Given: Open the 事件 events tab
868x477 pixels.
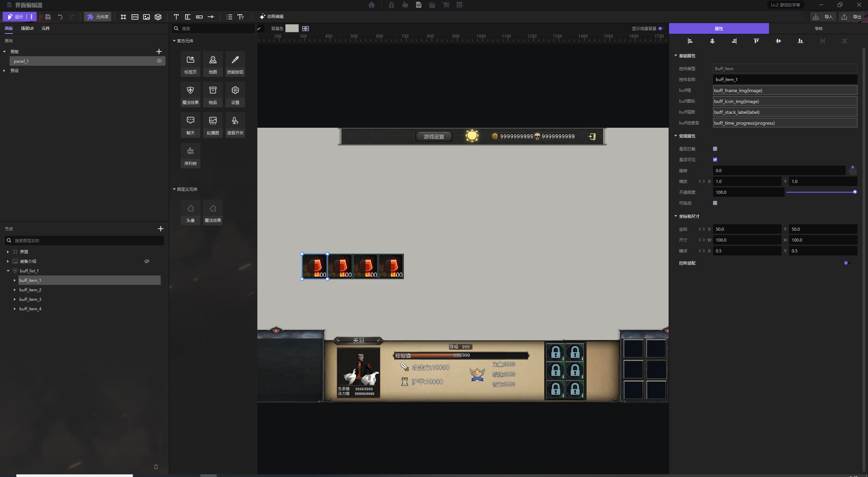Looking at the screenshot, I should click(x=818, y=28).
